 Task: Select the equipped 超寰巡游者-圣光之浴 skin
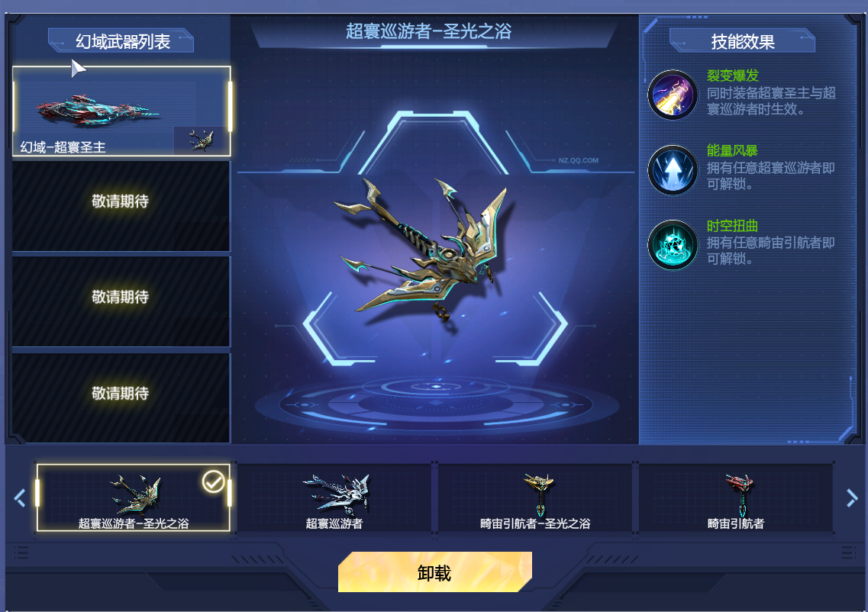(134, 498)
